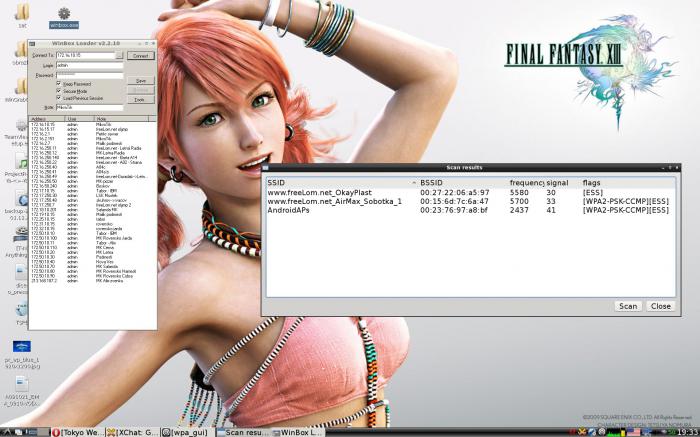
Task: Sort scan results by SSID column
Action: point(342,183)
